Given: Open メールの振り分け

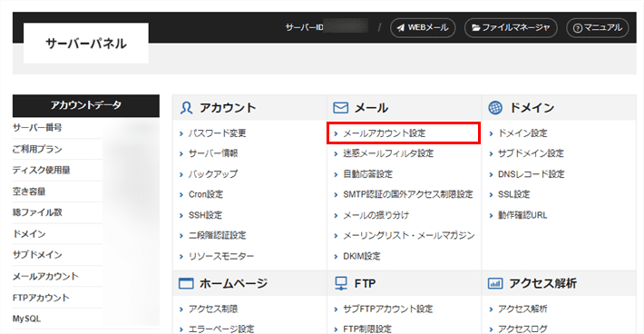Looking at the screenshot, I should pyautogui.click(x=376, y=215).
